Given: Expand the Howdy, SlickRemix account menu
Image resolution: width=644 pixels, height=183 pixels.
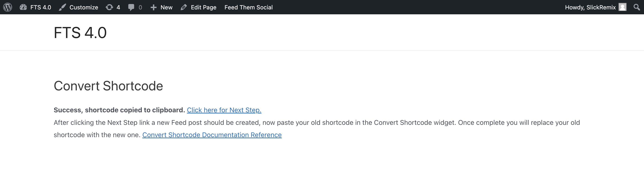Looking at the screenshot, I should 590,7.
